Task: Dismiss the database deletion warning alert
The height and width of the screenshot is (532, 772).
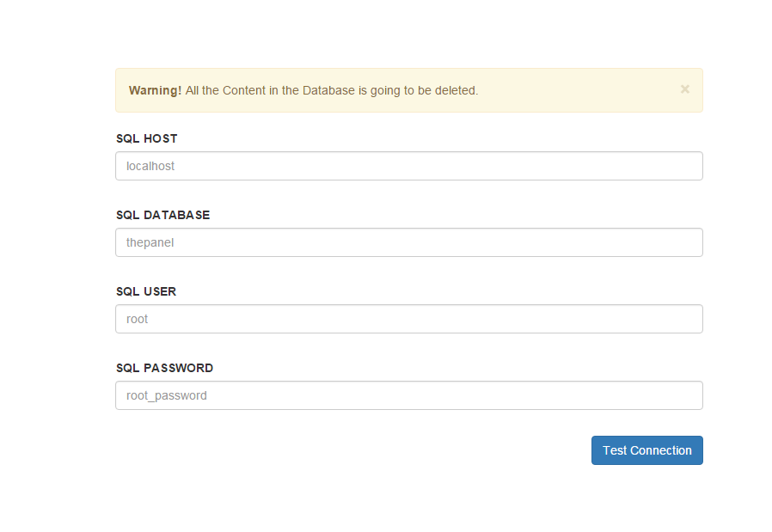Action: click(684, 89)
